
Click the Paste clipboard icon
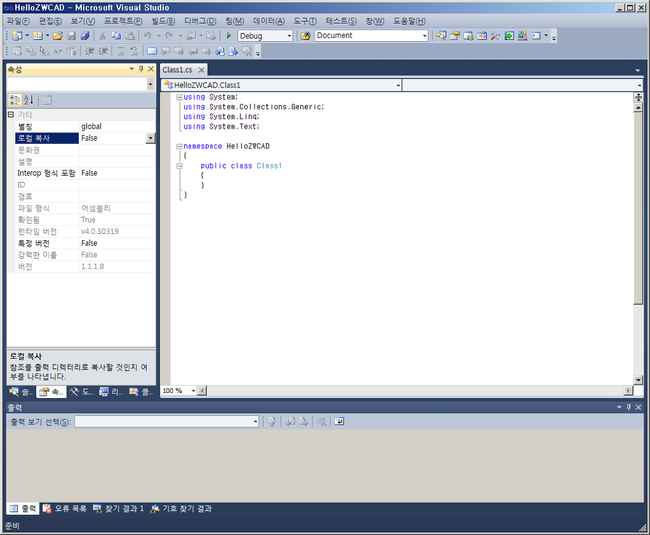click(x=130, y=36)
